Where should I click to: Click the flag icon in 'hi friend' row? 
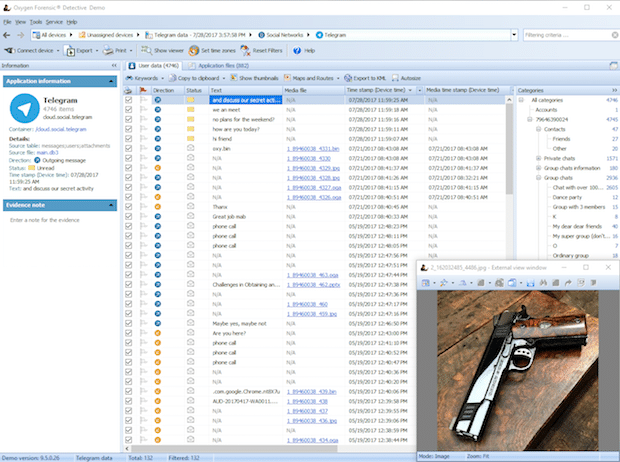coord(143,139)
